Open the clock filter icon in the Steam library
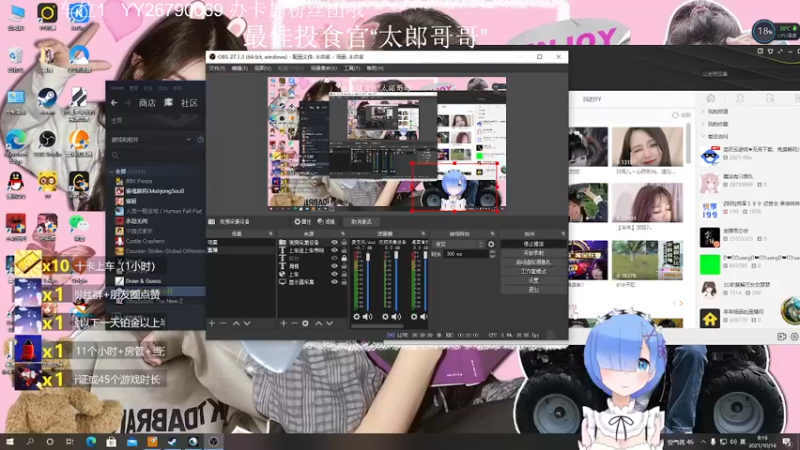This screenshot has width=800, height=450. (x=201, y=139)
